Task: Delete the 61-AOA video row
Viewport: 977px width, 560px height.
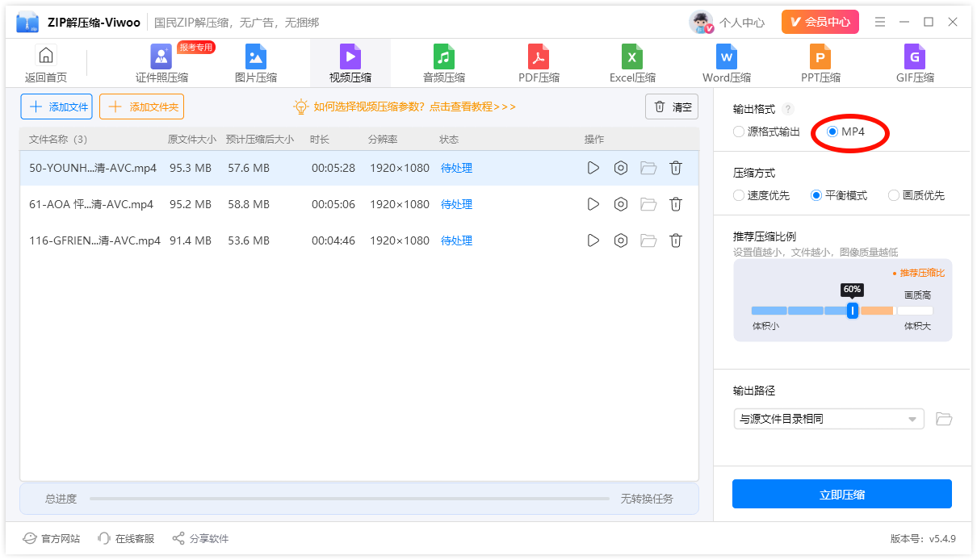Action: point(676,204)
